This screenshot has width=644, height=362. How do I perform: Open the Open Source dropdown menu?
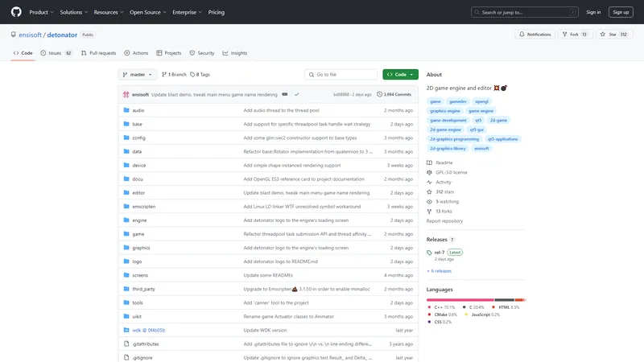point(148,12)
